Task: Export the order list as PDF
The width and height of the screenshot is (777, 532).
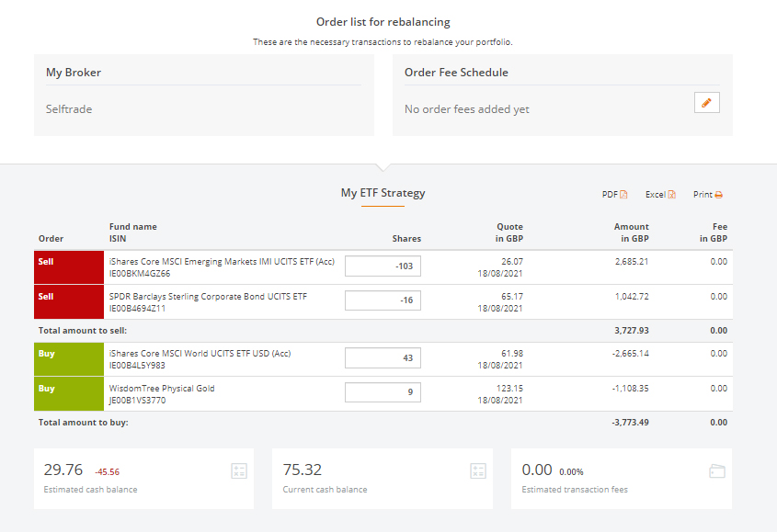Action: click(x=614, y=195)
